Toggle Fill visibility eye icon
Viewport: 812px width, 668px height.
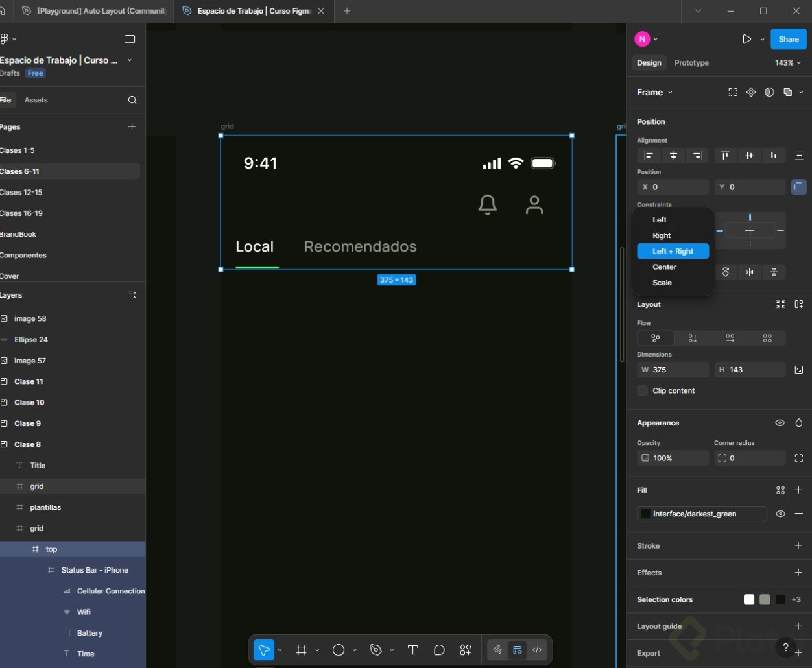pyautogui.click(x=780, y=514)
